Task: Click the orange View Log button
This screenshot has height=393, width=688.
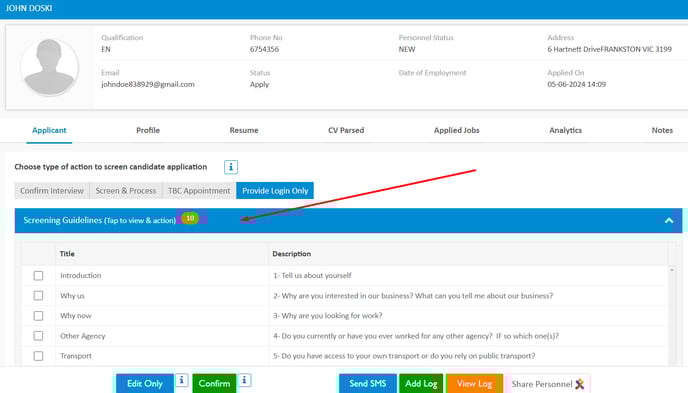Action: 474,383
